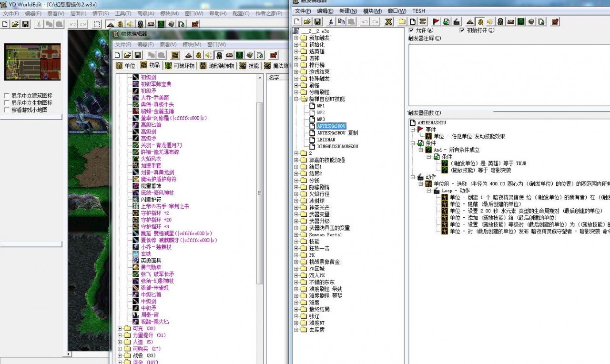
Task: Open Terrain Editor from trigger editor toolbar
Action: (470, 21)
